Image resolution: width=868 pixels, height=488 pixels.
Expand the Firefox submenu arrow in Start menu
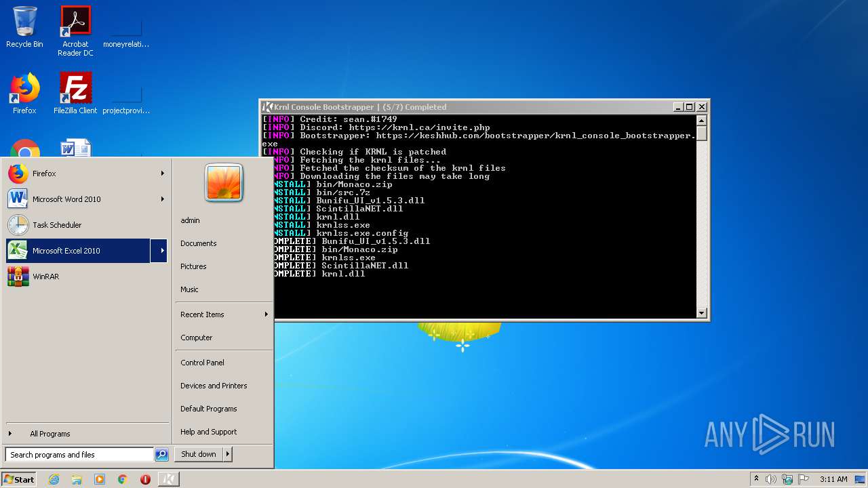163,174
